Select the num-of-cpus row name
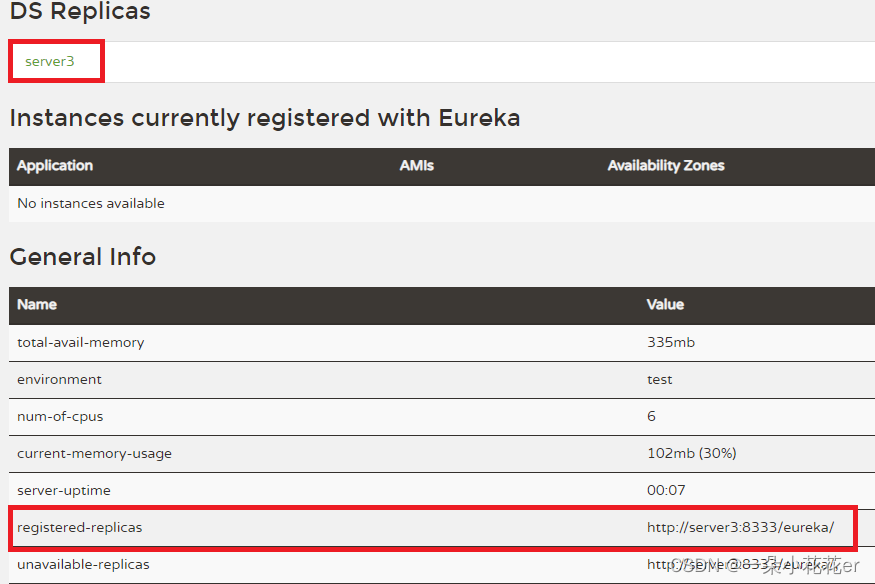Viewport: 875px width, 584px height. click(60, 417)
